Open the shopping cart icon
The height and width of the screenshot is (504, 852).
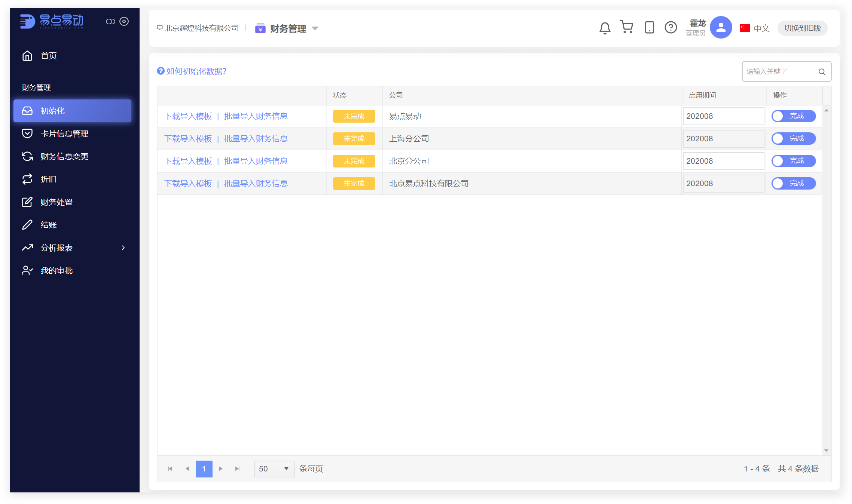point(626,27)
